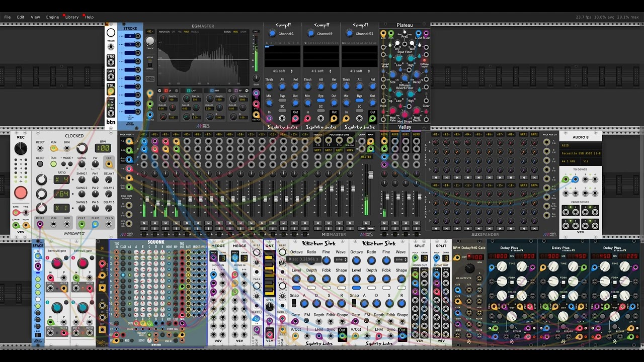Click the MASTER fader on MixMaster
Screen dimensions: 644x362
click(371, 175)
